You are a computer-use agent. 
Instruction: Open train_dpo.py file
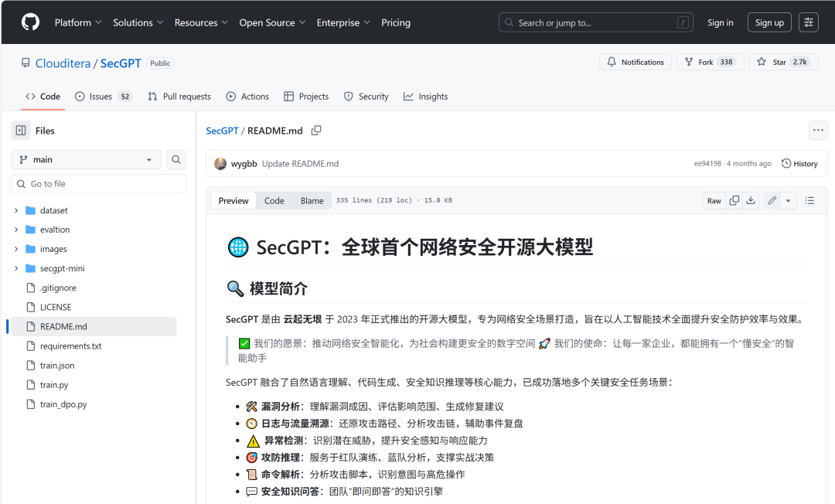[x=63, y=404]
